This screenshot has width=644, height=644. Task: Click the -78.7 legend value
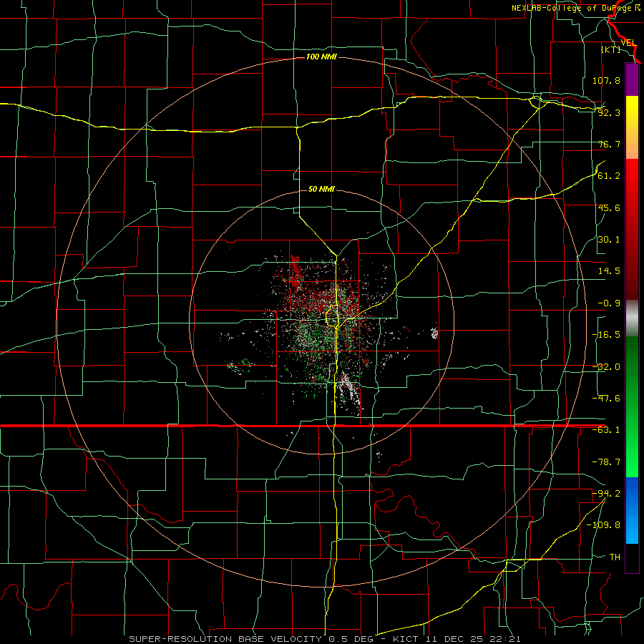[606, 462]
